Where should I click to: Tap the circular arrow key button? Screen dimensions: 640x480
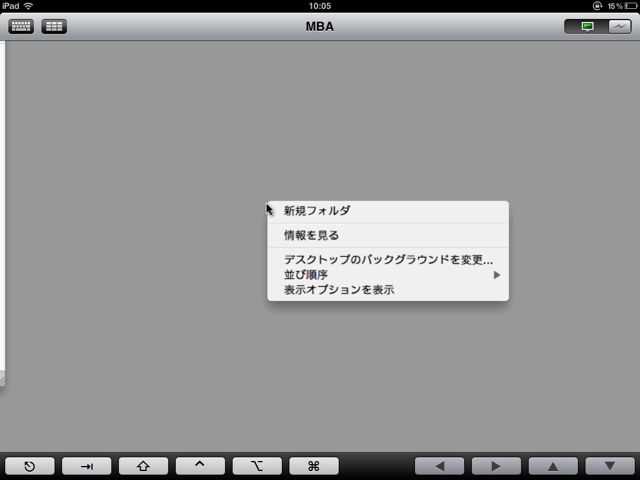[29, 466]
